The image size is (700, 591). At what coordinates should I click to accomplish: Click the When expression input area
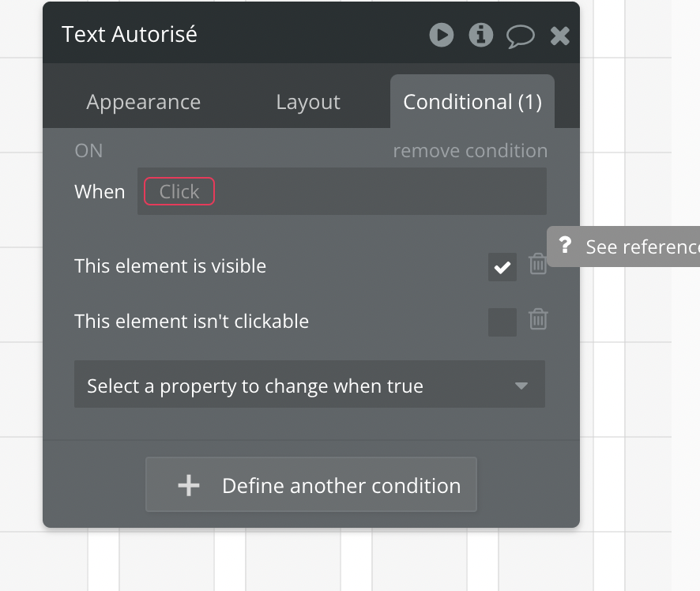(342, 191)
